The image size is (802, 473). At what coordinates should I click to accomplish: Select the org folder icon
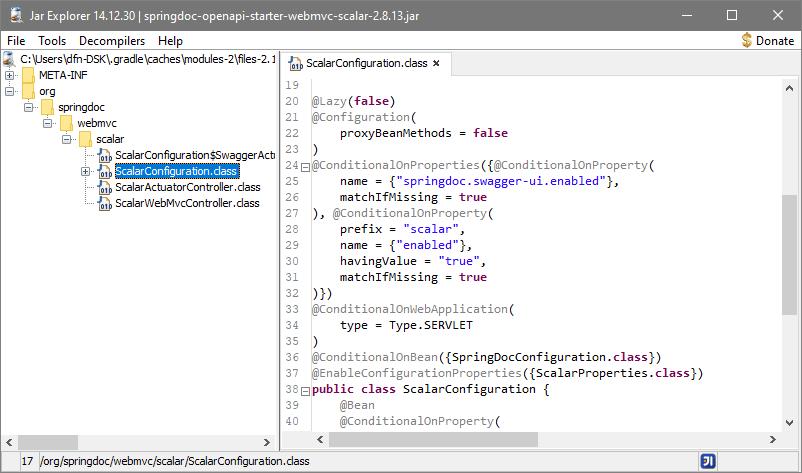click(29, 92)
